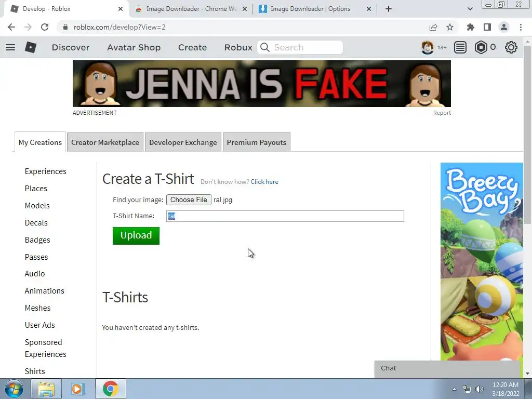Click the Upload button
Screen dimensions: 532x399
pos(136,236)
